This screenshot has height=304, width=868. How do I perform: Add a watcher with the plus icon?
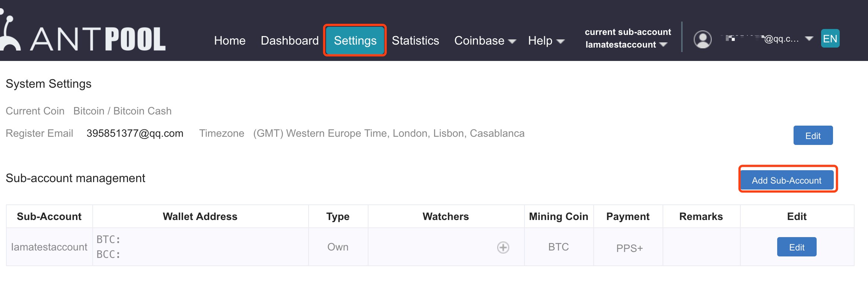tap(503, 247)
